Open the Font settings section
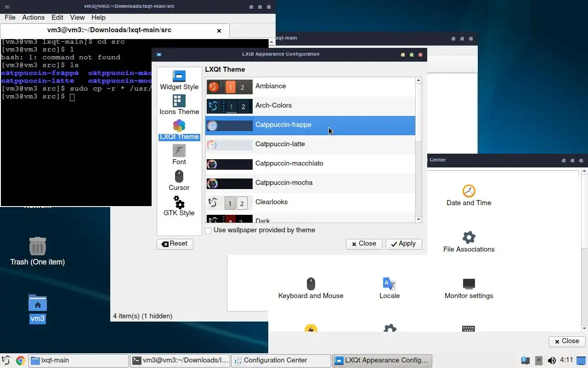Viewport: 588px width, 368px height. [179, 155]
